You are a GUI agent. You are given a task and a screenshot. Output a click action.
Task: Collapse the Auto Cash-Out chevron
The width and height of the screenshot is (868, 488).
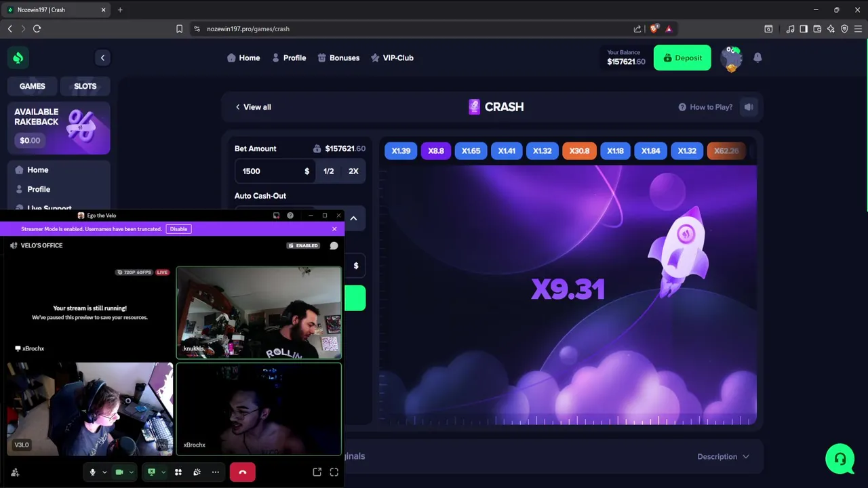pyautogui.click(x=353, y=218)
